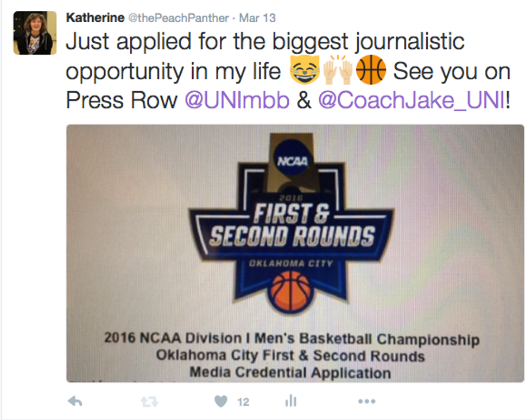This screenshot has height=420, width=532.
Task: Visit the @CoachJake_UNI mention
Action: click(411, 101)
